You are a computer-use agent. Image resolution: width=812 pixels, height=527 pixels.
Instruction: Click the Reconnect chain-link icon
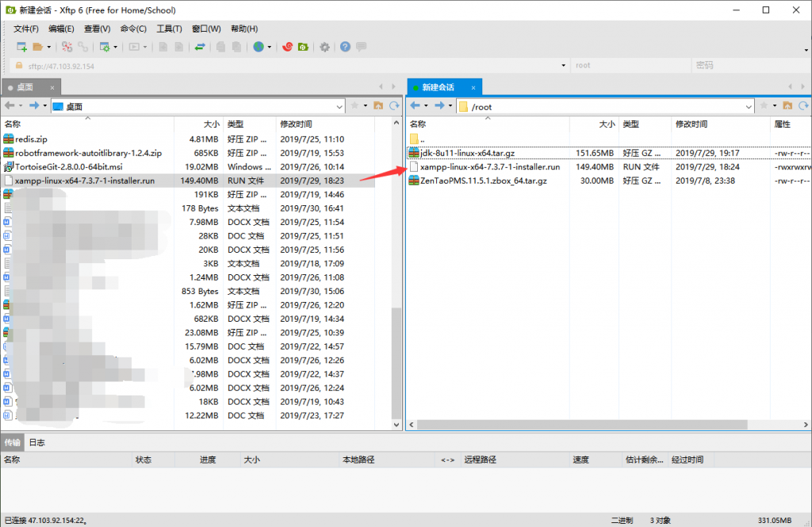(82, 47)
